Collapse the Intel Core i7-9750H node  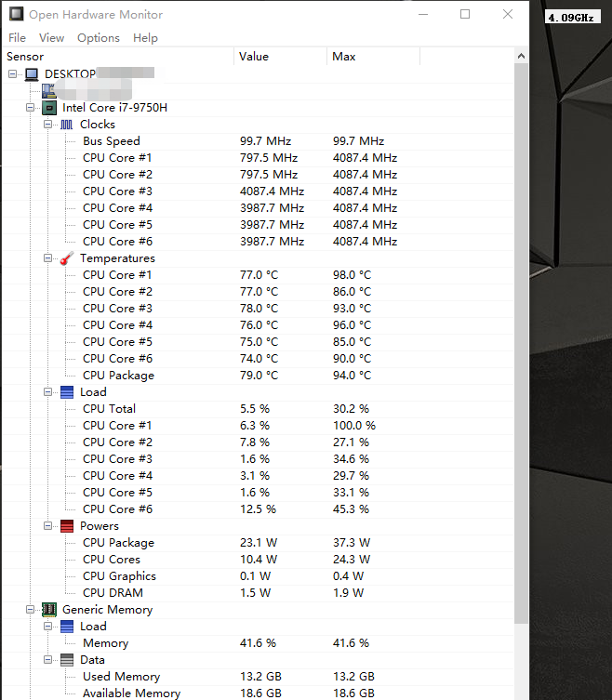tap(30, 108)
